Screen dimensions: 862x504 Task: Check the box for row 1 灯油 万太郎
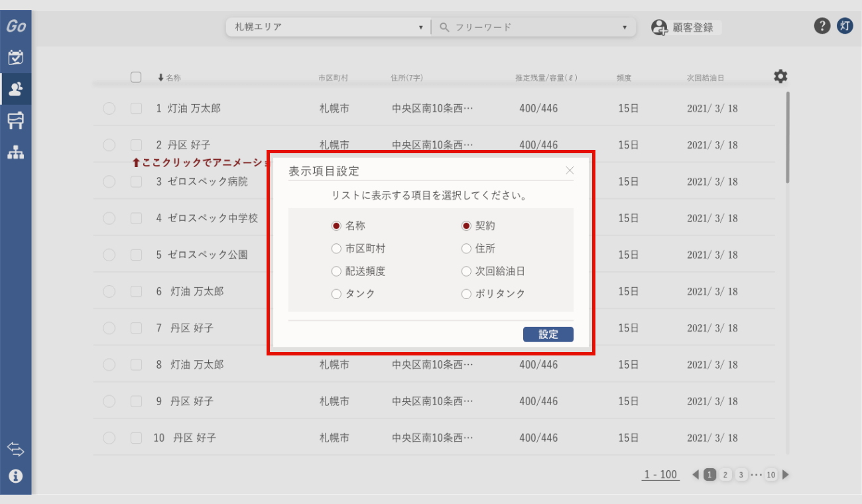point(136,108)
